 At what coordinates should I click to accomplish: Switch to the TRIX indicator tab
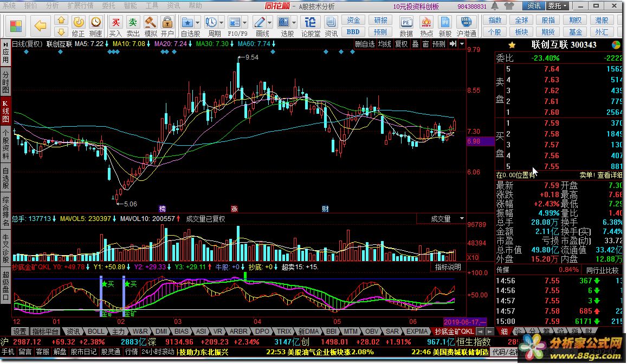(x=284, y=331)
